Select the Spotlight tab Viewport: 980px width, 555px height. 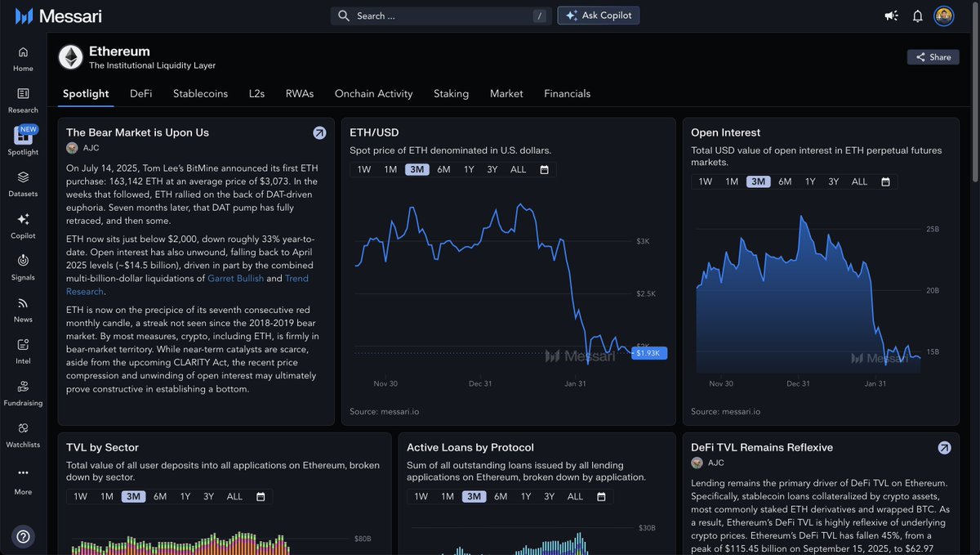tap(86, 93)
